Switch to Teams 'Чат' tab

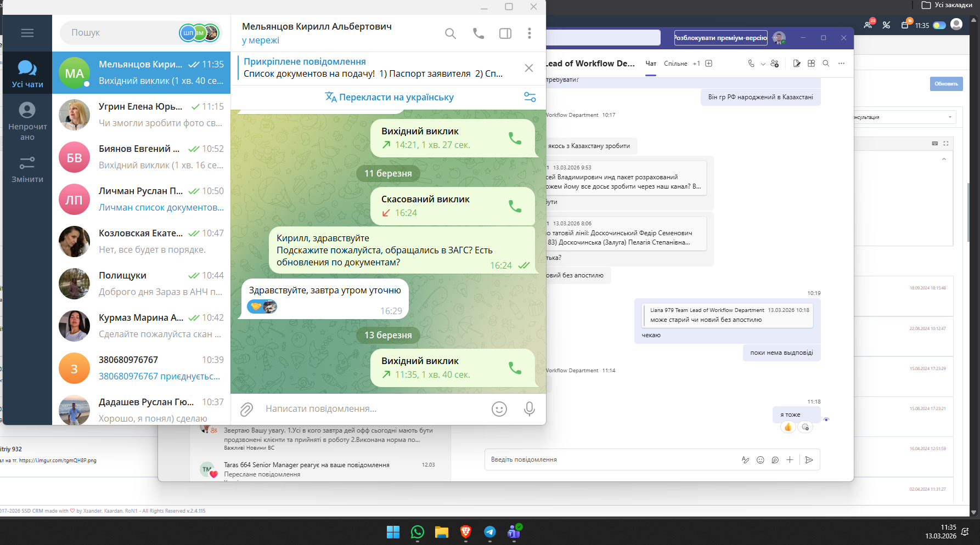click(x=651, y=64)
